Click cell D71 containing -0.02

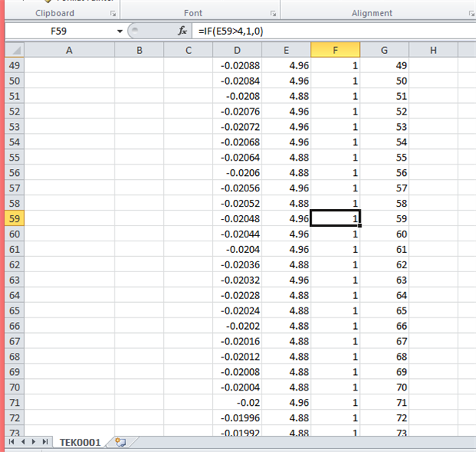point(237,403)
